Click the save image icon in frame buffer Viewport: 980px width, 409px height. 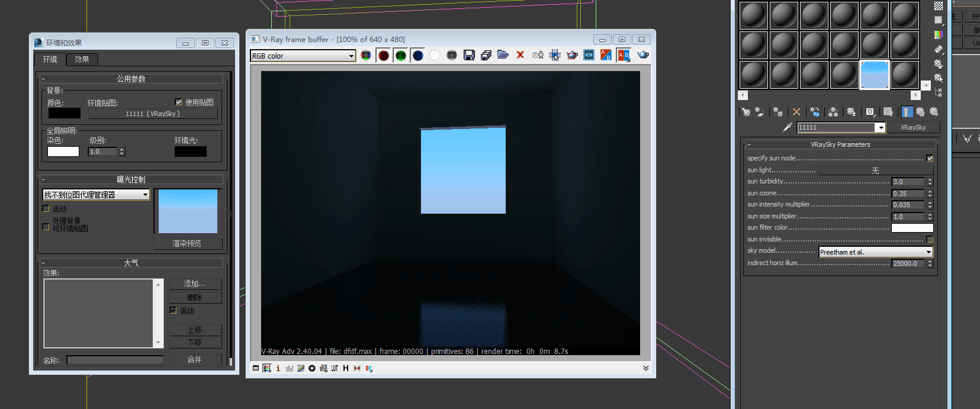[x=469, y=55]
